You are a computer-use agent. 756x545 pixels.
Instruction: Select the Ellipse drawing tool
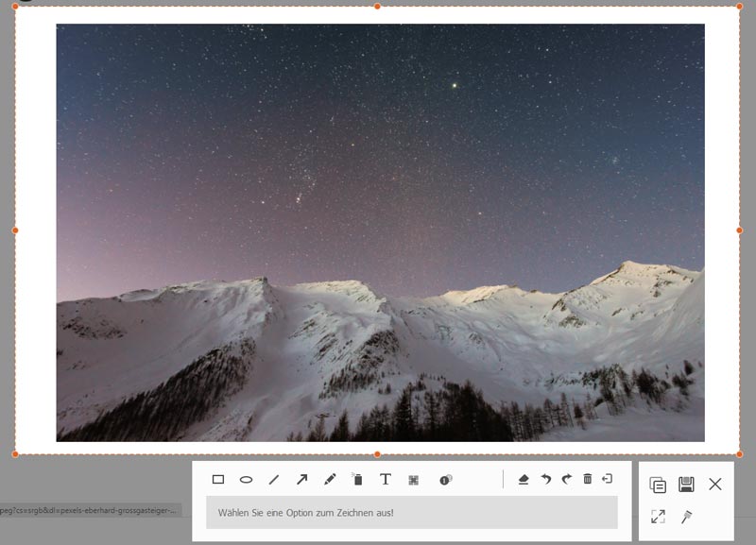pos(248,479)
